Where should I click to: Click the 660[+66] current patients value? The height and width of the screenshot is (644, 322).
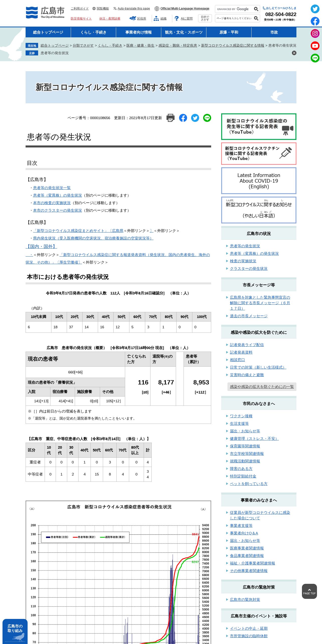click(75, 372)
